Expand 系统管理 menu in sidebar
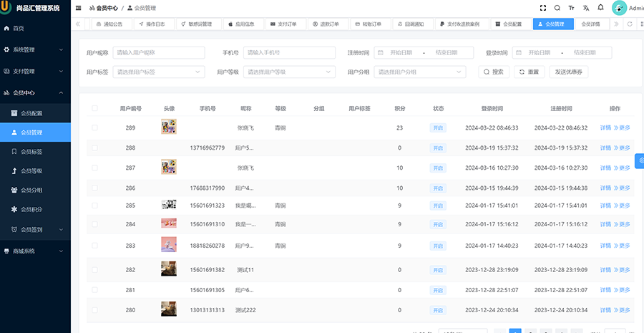Screen dimensions: 644x333 click(x=35, y=49)
